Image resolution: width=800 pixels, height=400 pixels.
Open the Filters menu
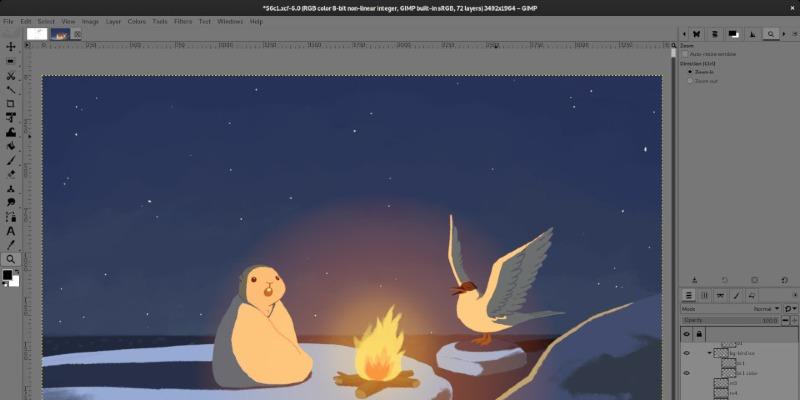pyautogui.click(x=183, y=21)
